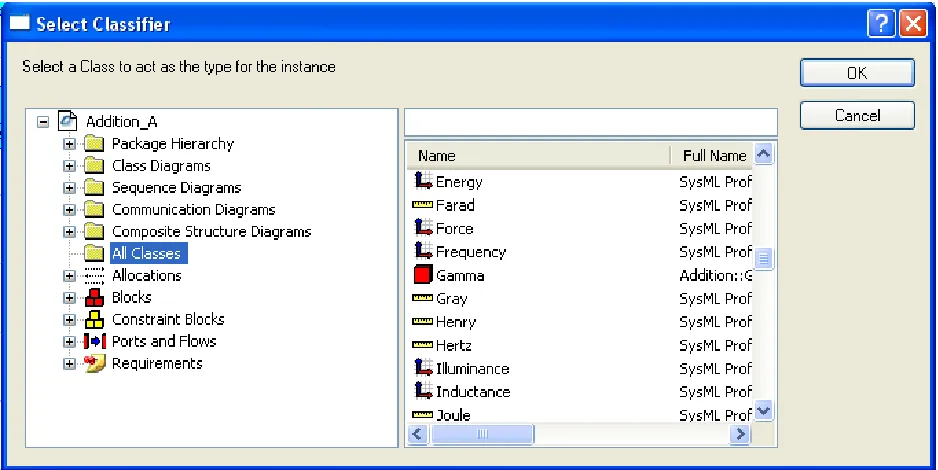Confirm selection with the OK button
Screen dimensions: 938x470
tap(857, 73)
